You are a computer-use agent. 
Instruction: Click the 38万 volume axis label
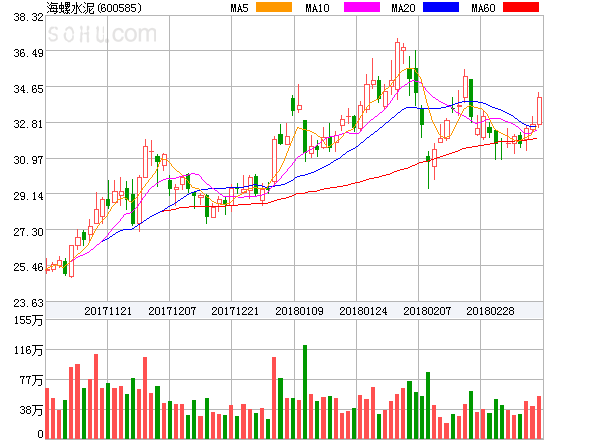tap(31, 411)
